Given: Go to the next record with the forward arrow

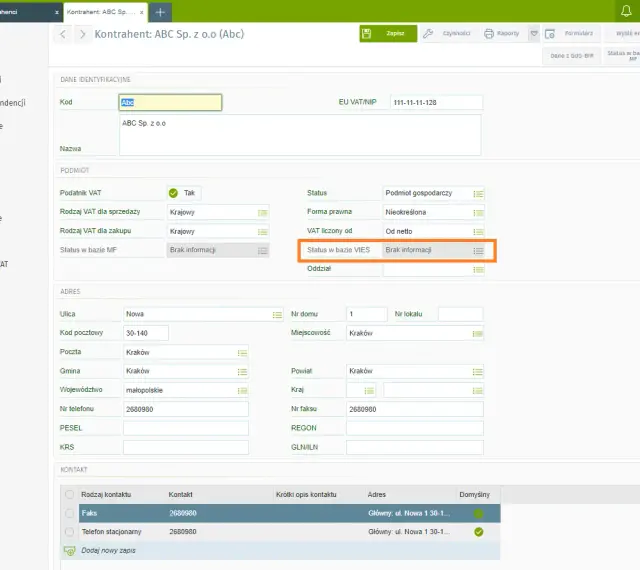Looking at the screenshot, I should [x=82, y=34].
